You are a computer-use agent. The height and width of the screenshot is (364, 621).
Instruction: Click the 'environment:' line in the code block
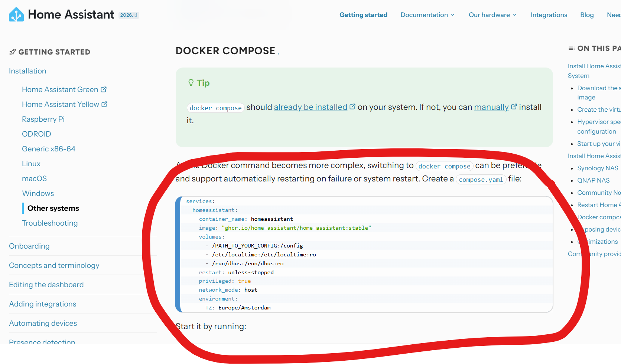(218, 299)
